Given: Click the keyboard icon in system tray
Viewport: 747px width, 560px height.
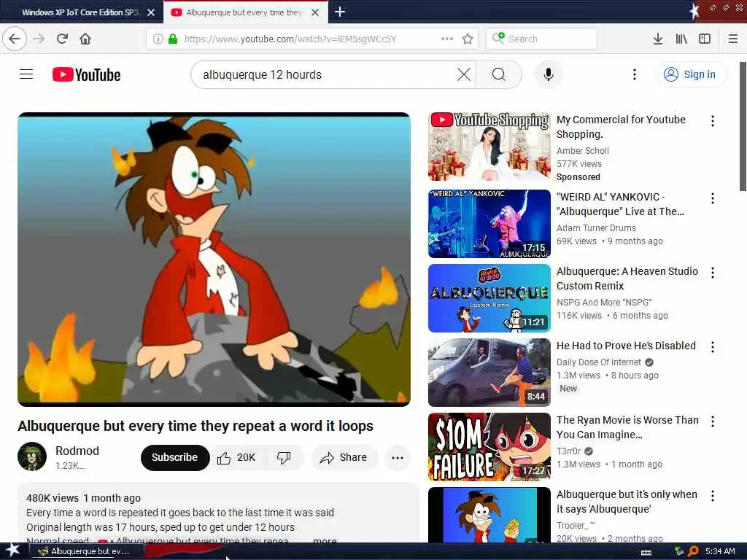Looking at the screenshot, I should 646,552.
